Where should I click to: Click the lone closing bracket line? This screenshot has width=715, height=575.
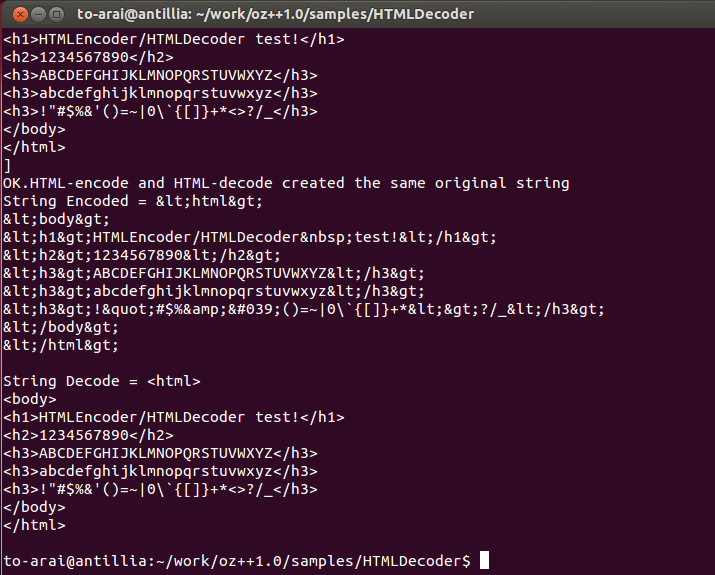point(7,165)
